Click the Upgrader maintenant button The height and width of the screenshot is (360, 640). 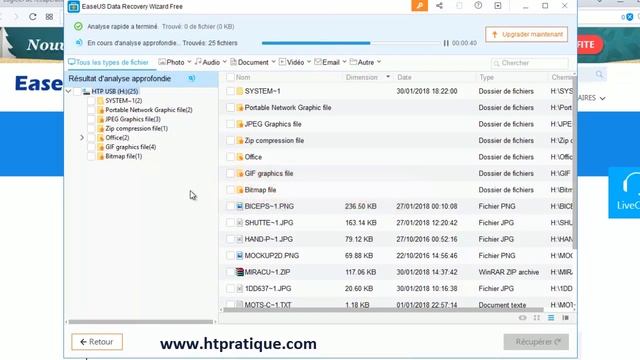click(x=527, y=34)
